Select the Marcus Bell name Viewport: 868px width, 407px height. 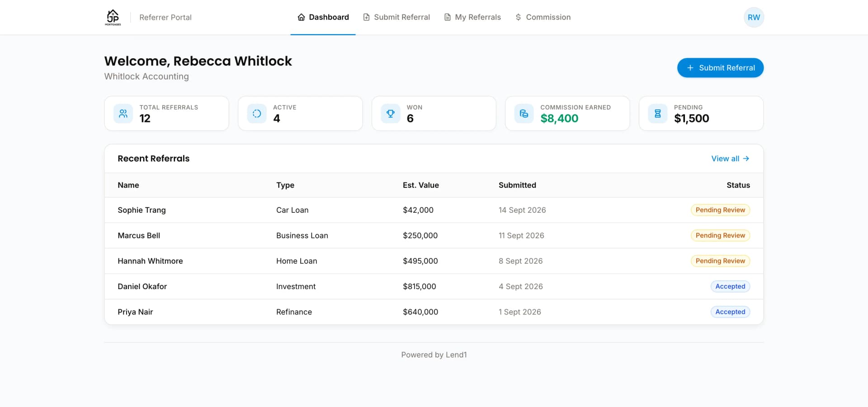tap(139, 235)
